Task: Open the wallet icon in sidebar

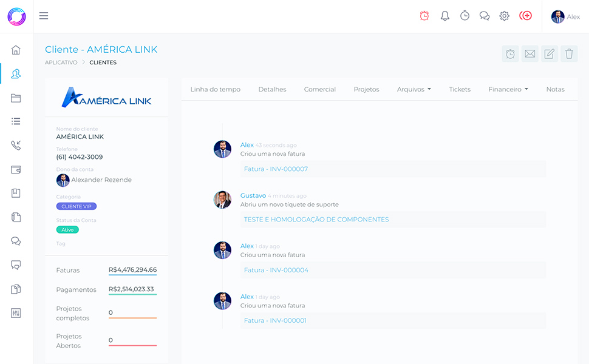Action: [x=16, y=170]
